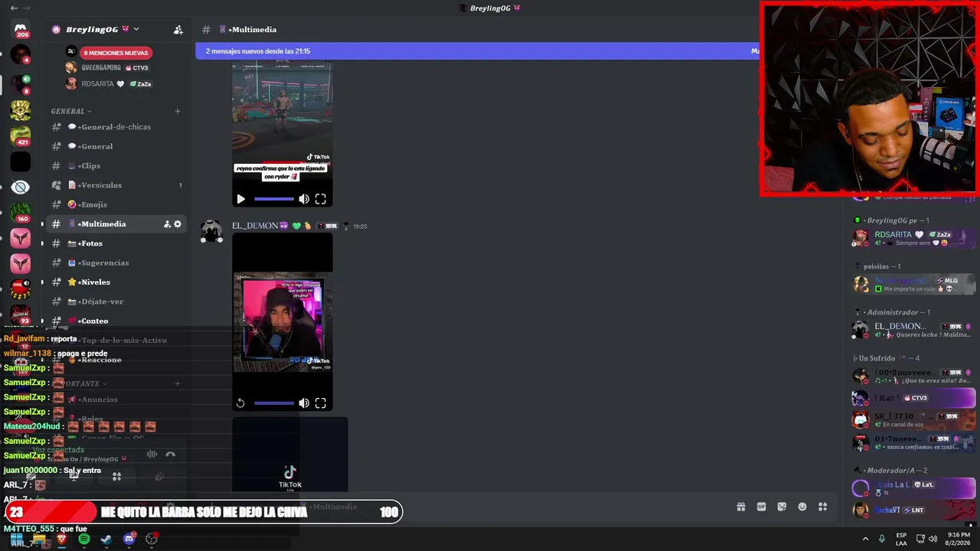Viewport: 980px width, 551px height.
Task: Switch to the Clips channel
Action: [115, 166]
